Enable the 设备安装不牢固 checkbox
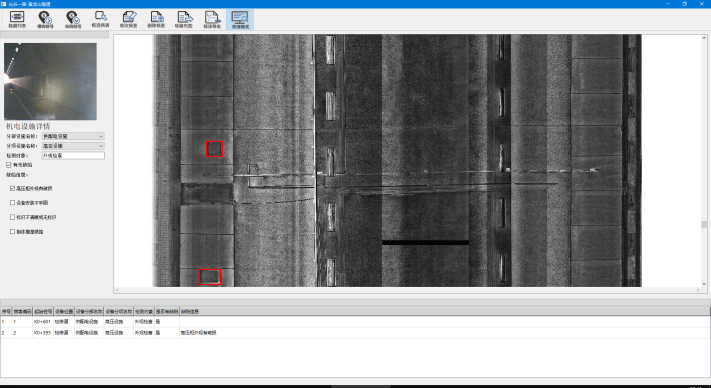Viewport: 711px width, 388px height. tap(13, 203)
